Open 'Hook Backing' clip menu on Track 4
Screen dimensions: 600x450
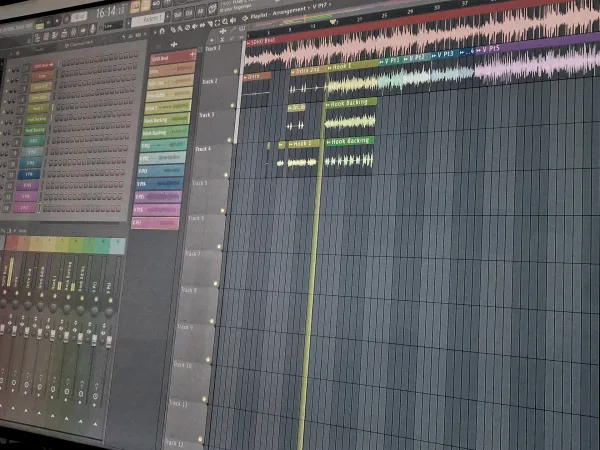click(329, 142)
